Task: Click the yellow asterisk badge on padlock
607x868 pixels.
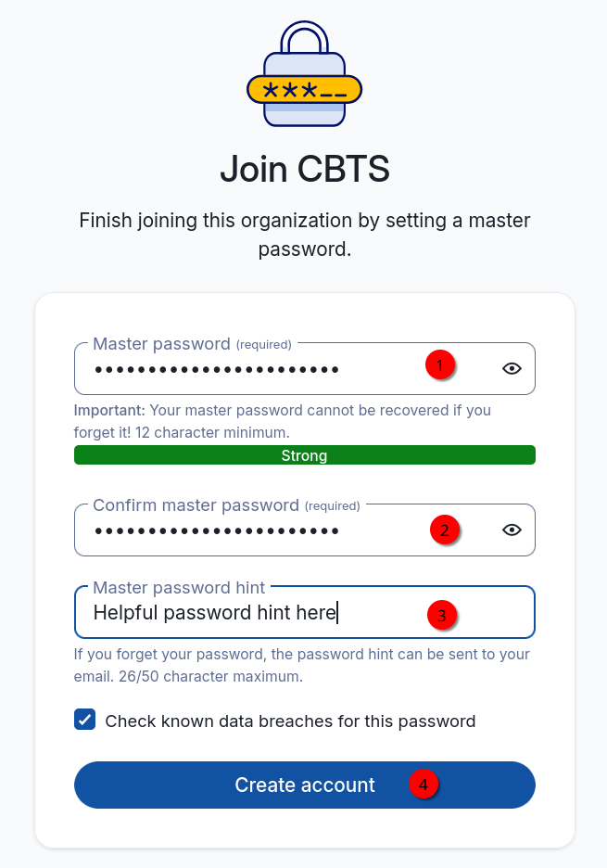Action: pos(304,90)
